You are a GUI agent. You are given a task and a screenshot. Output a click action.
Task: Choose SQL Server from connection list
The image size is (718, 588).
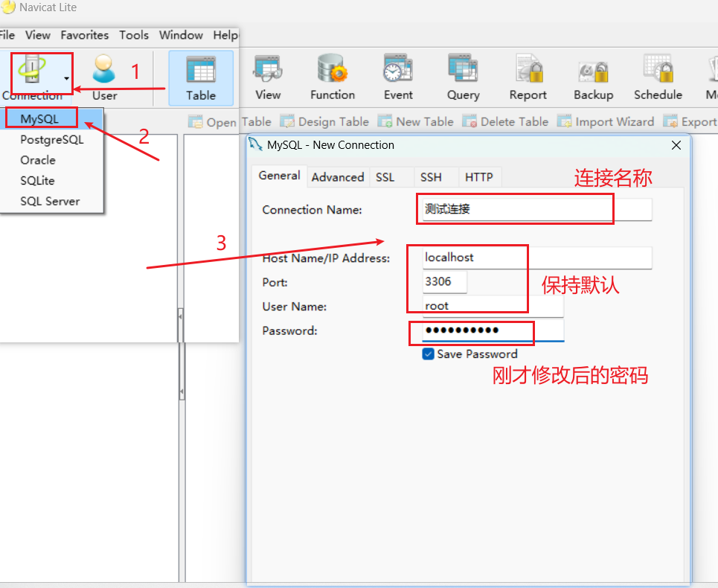52,202
